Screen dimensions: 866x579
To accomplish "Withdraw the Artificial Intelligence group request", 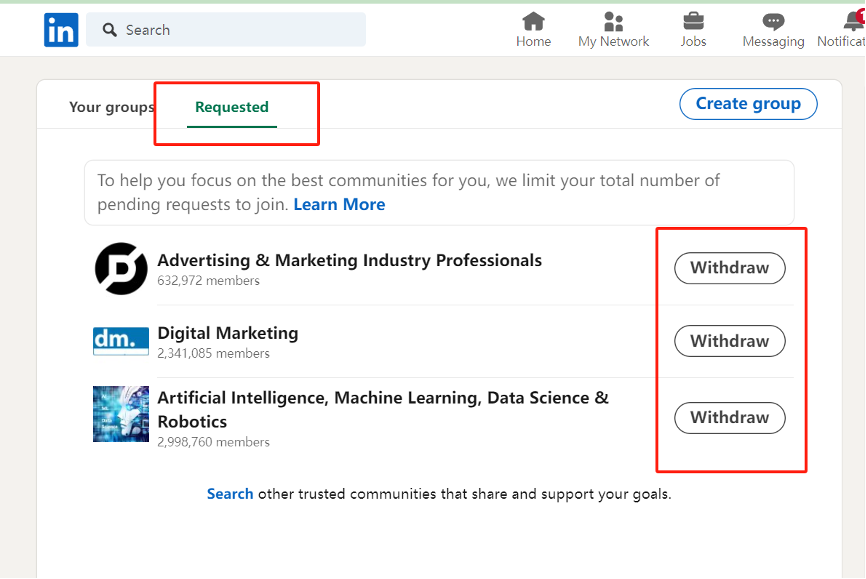I will click(x=730, y=418).
